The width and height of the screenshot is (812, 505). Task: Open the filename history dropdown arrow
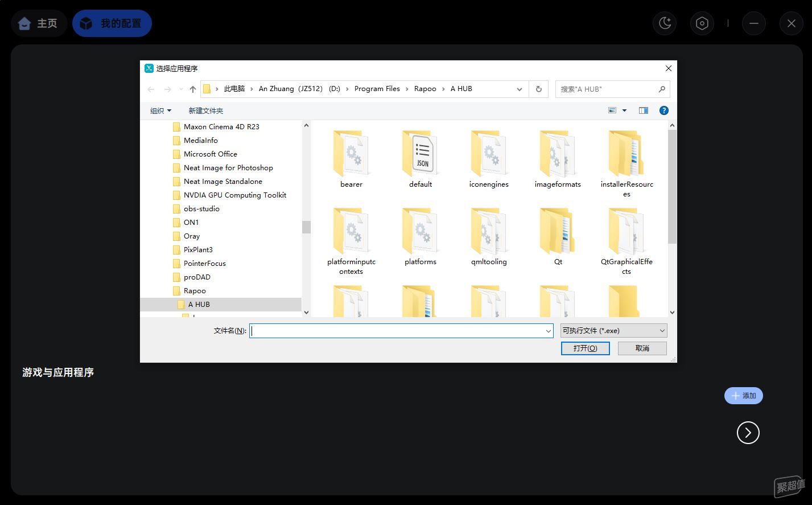coord(549,331)
